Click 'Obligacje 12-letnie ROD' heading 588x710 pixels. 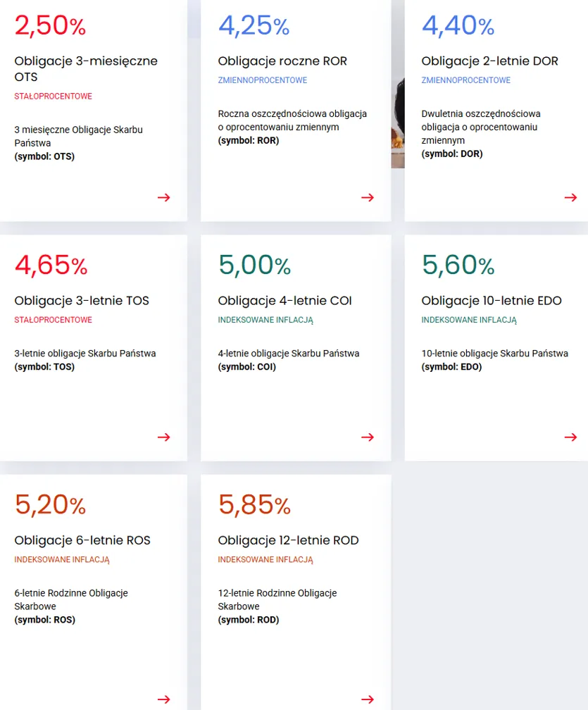coord(288,540)
